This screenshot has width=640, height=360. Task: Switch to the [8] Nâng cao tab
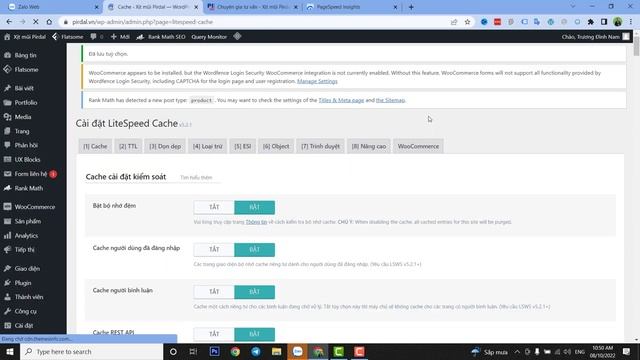[x=369, y=146]
